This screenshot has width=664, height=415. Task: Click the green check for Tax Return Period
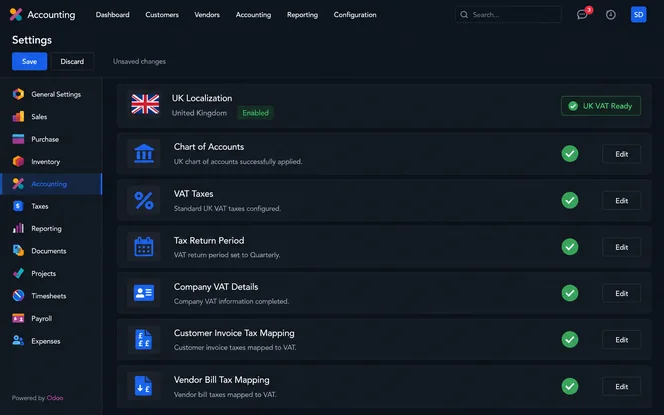point(570,247)
